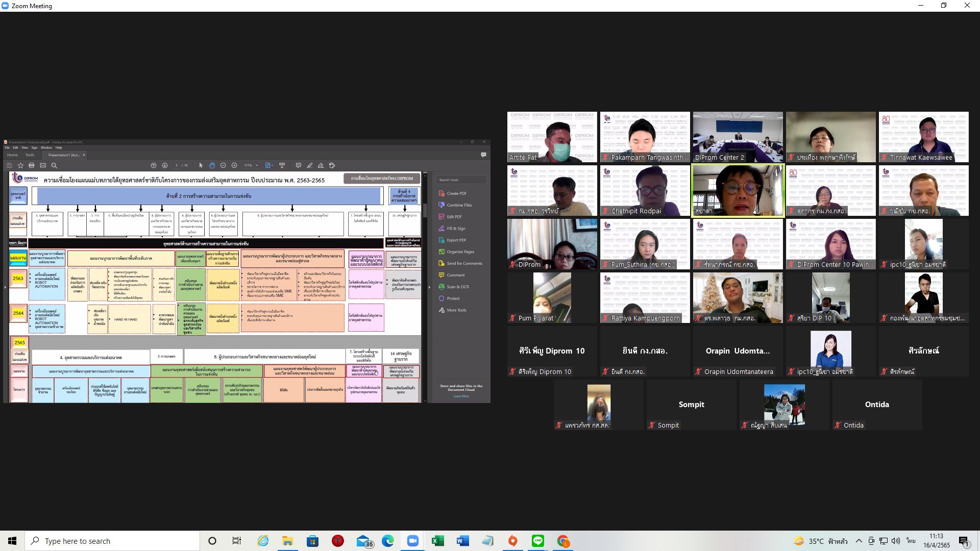Go to next page with down arrow icon

(x=165, y=165)
